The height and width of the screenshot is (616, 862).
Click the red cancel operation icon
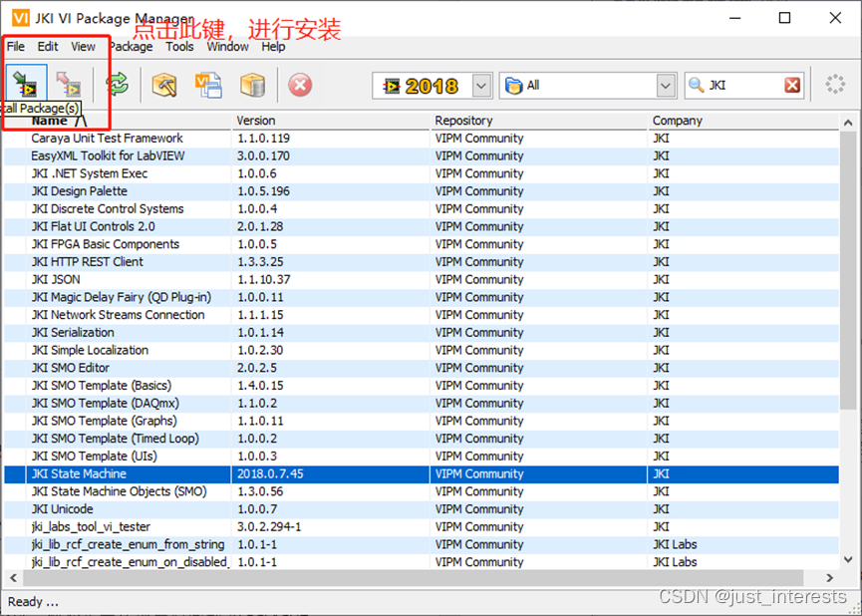[300, 86]
